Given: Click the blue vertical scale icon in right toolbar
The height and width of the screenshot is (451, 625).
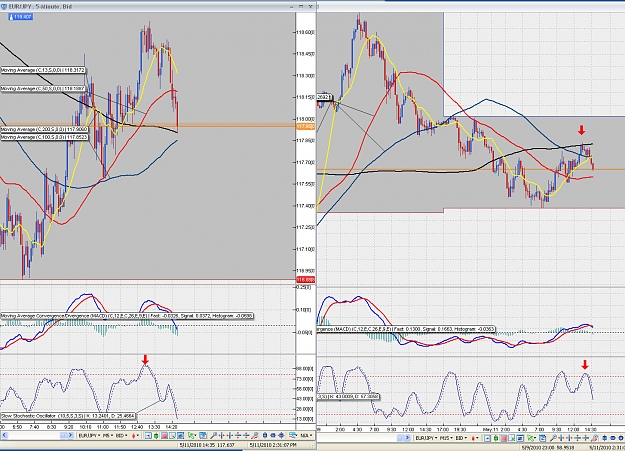Looking at the screenshot, I should point(605,438).
